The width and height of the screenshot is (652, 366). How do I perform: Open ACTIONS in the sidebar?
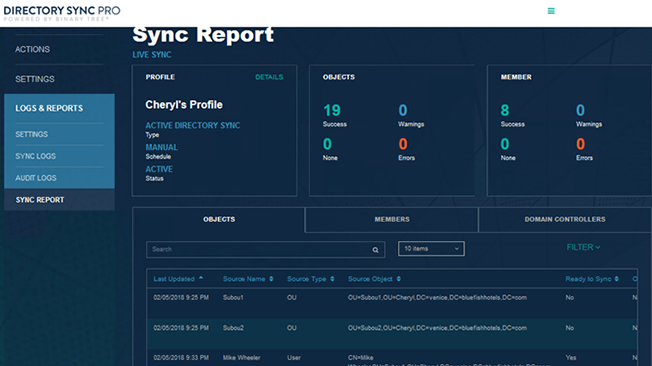(32, 49)
